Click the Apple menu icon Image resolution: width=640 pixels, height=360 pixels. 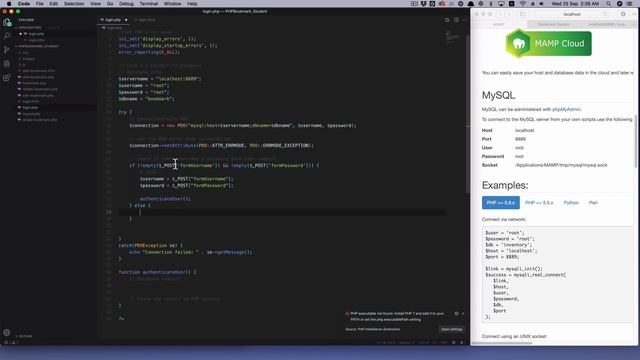pos(9,4)
